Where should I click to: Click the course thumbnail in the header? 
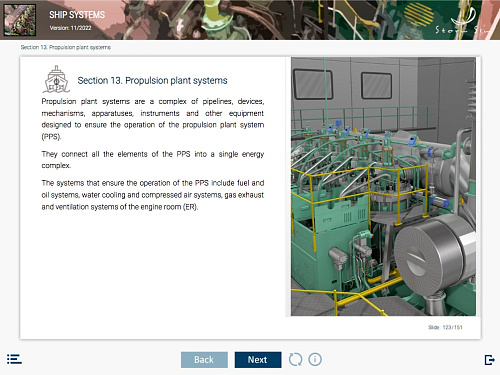[x=20, y=20]
